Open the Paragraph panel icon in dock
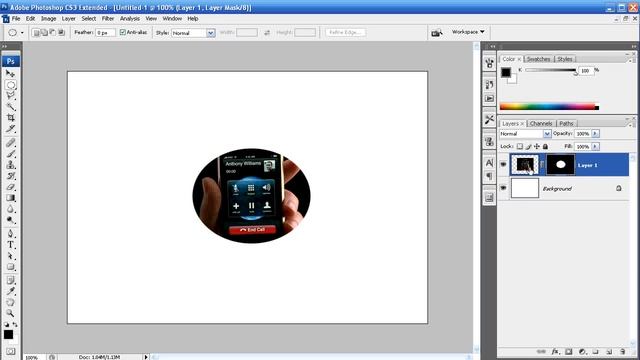 point(489,176)
